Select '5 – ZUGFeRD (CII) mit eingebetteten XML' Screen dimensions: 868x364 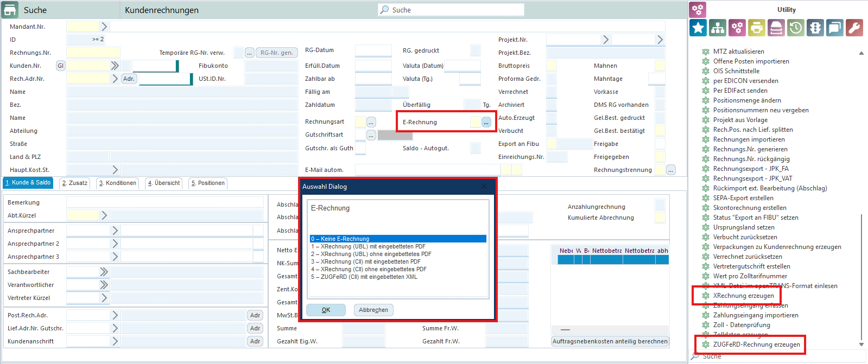click(x=364, y=277)
